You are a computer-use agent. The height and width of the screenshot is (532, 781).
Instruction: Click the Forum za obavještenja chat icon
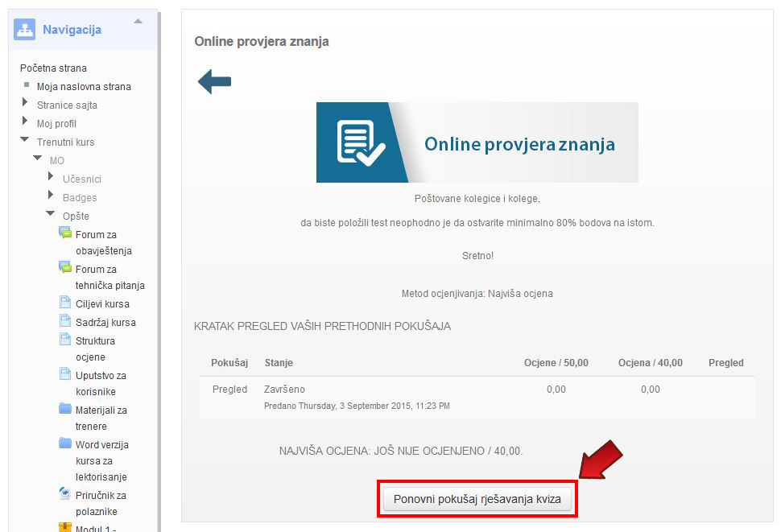click(x=65, y=233)
